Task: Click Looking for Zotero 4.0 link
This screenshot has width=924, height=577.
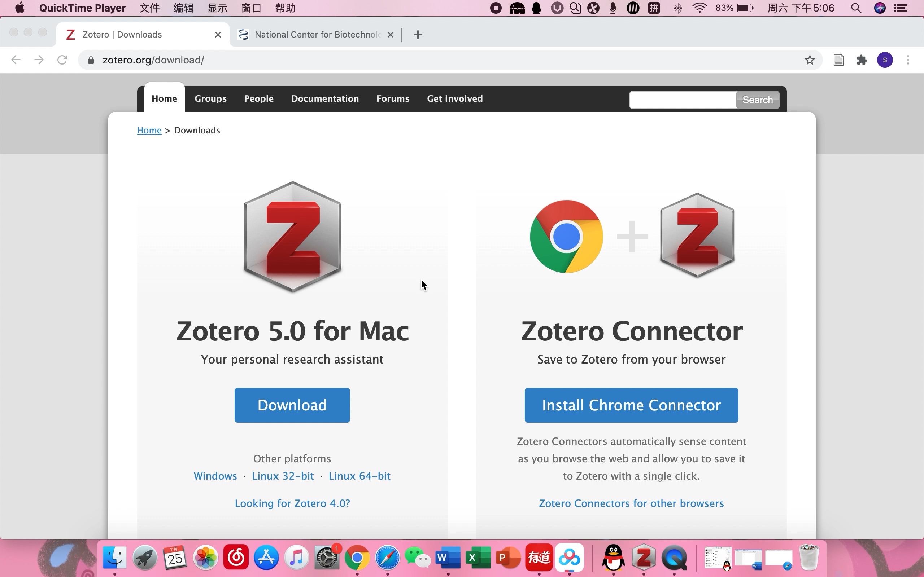Action: [292, 503]
